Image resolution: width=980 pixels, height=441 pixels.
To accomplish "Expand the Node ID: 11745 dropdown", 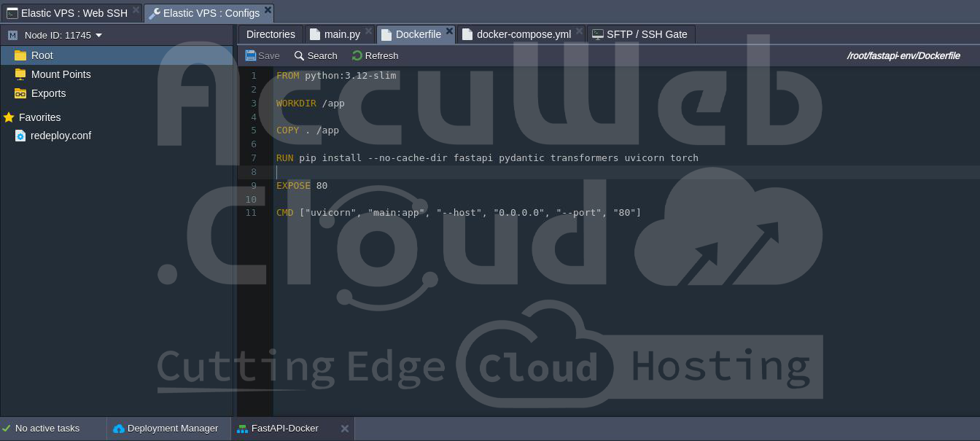I will [98, 35].
